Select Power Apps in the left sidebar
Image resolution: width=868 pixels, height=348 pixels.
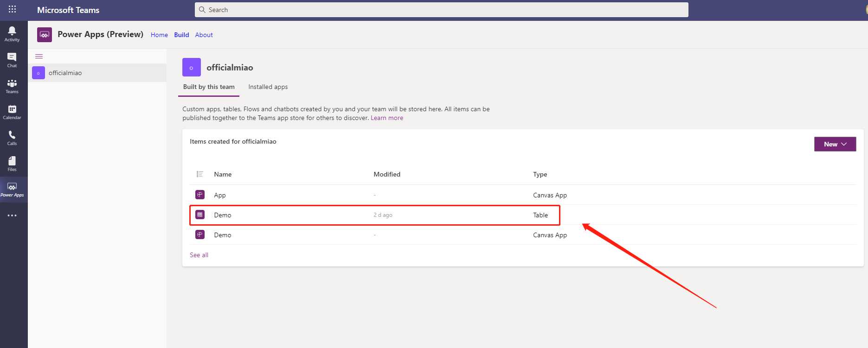(x=12, y=190)
